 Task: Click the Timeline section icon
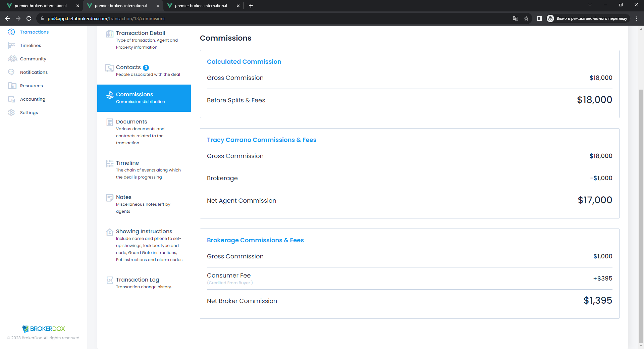tap(110, 163)
